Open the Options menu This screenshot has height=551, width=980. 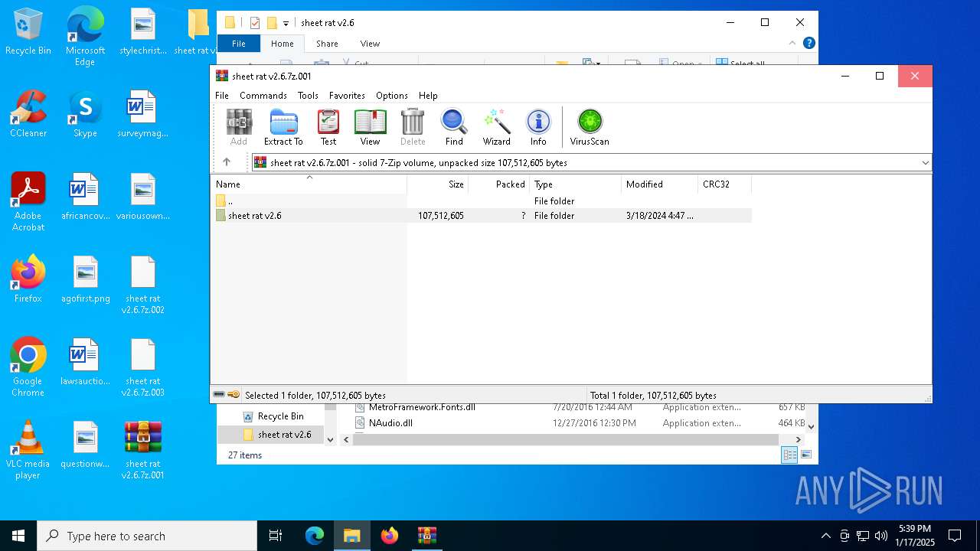(391, 96)
